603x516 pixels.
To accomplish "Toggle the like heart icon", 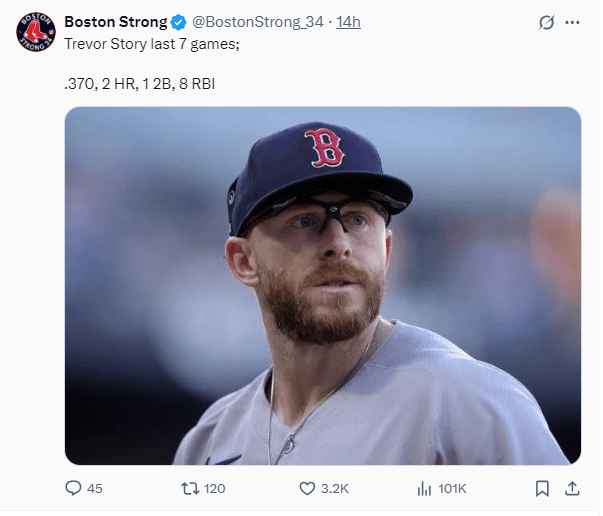I will click(308, 488).
